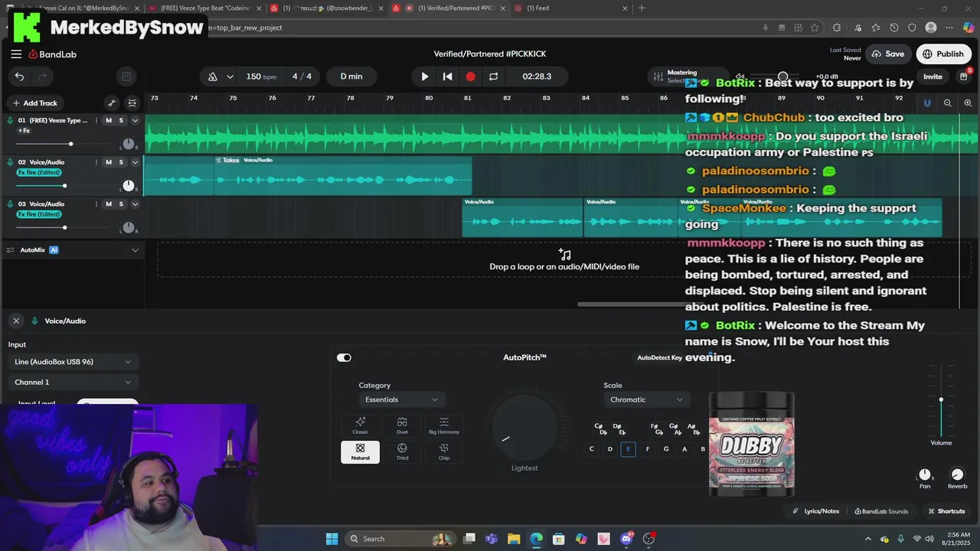Solo track 01 (FREE) Veeze Type

click(121, 121)
